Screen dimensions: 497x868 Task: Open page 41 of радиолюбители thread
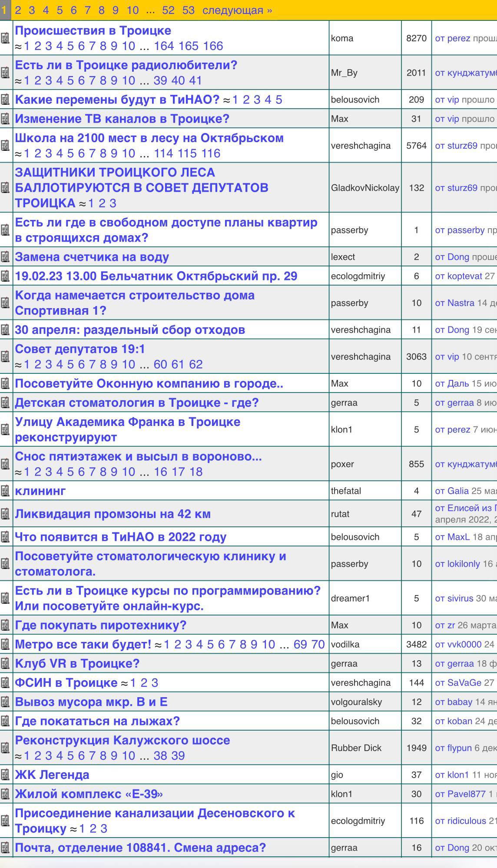(x=195, y=80)
